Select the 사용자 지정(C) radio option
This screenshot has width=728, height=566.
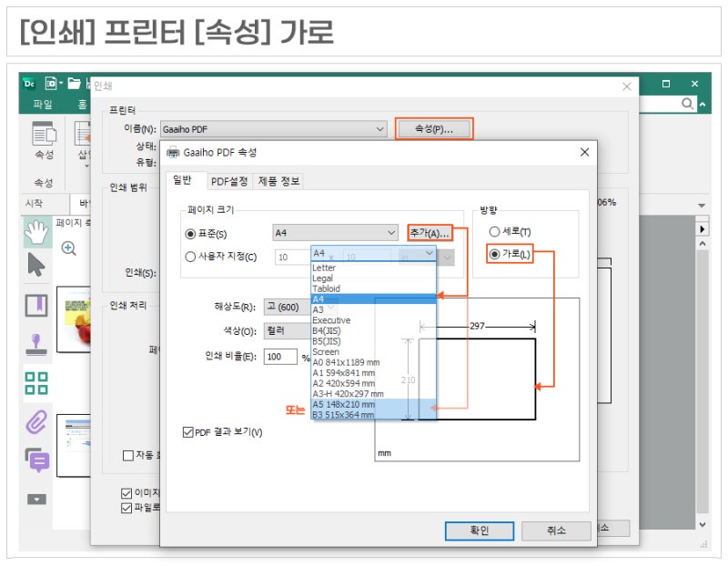click(189, 255)
